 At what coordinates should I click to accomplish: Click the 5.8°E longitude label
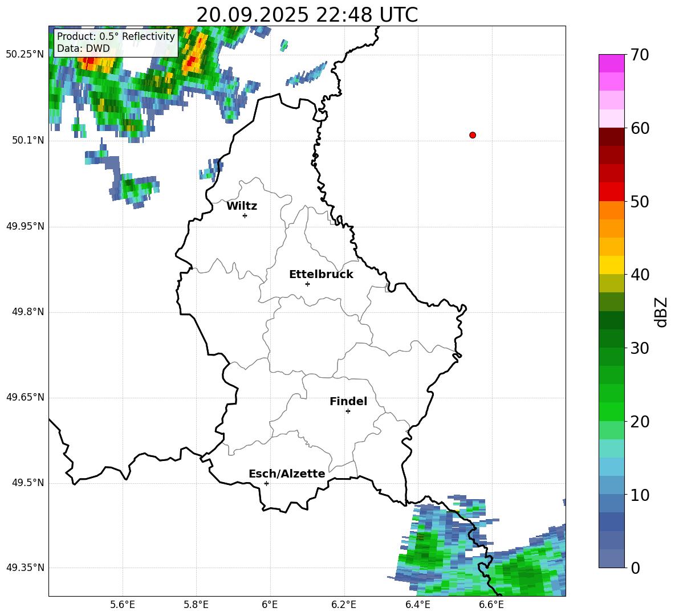tap(196, 605)
